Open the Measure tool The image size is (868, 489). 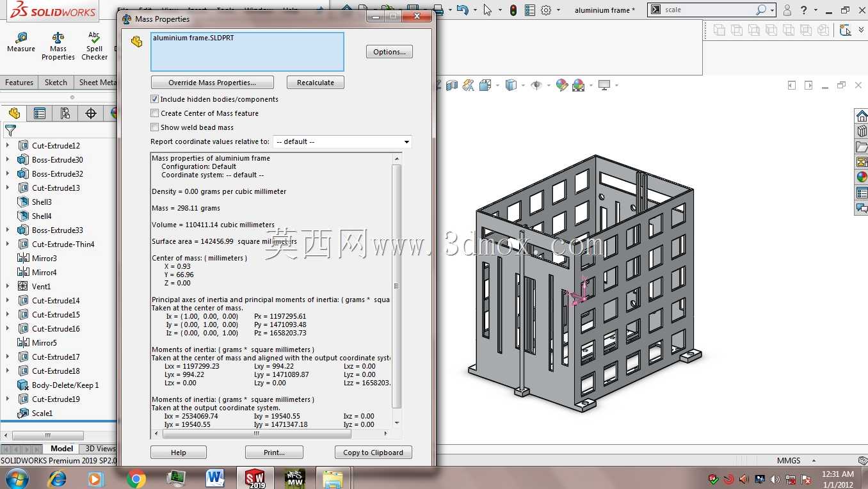pyautogui.click(x=21, y=43)
